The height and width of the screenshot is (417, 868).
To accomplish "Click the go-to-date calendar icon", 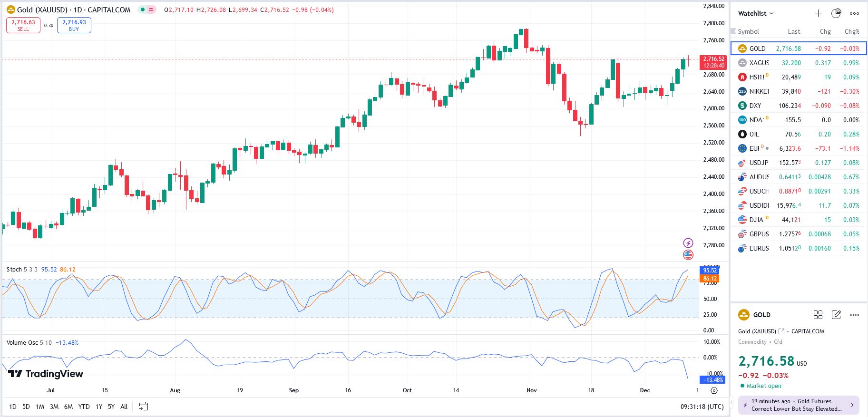I will (x=143, y=407).
